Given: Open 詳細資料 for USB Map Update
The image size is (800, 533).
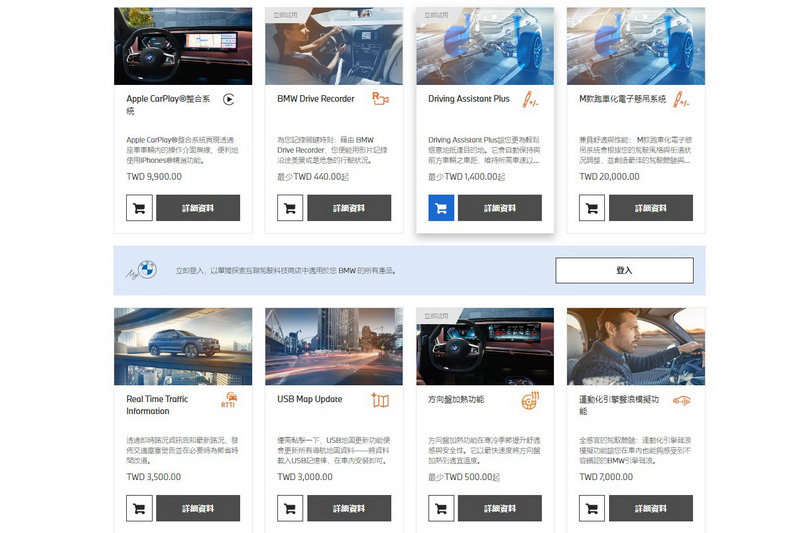Looking at the screenshot, I should 349,508.
